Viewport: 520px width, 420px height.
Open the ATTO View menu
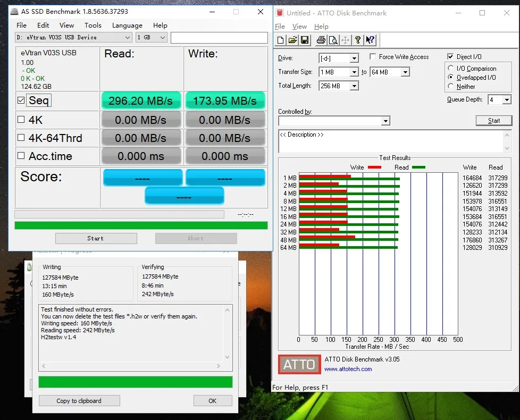pos(299,26)
